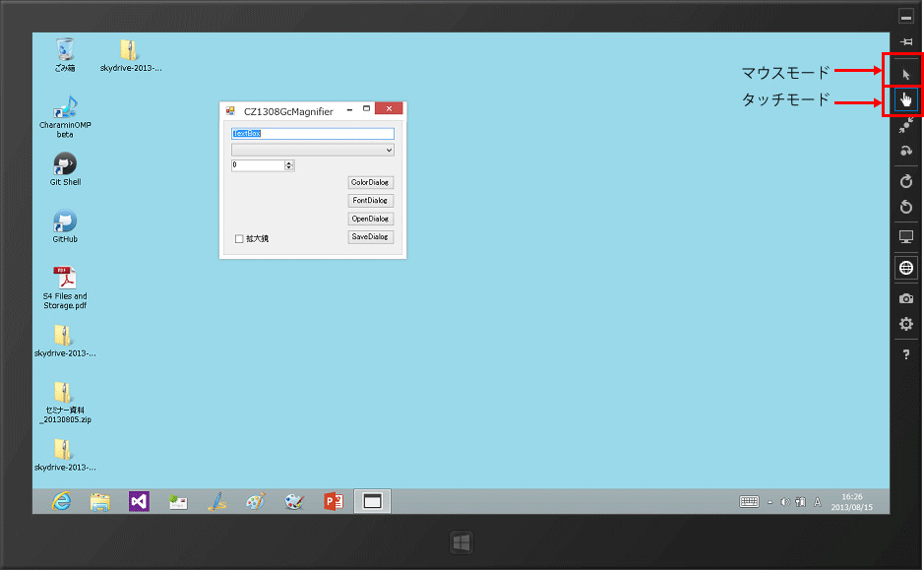The height and width of the screenshot is (570, 924).
Task: Click the counterclockwise rotate icon in the sidebar
Action: pos(905,207)
